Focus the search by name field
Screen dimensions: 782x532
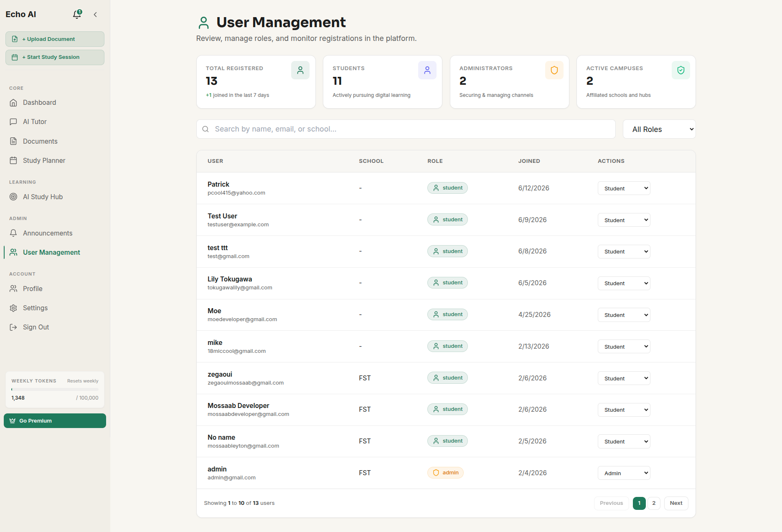[406, 129]
